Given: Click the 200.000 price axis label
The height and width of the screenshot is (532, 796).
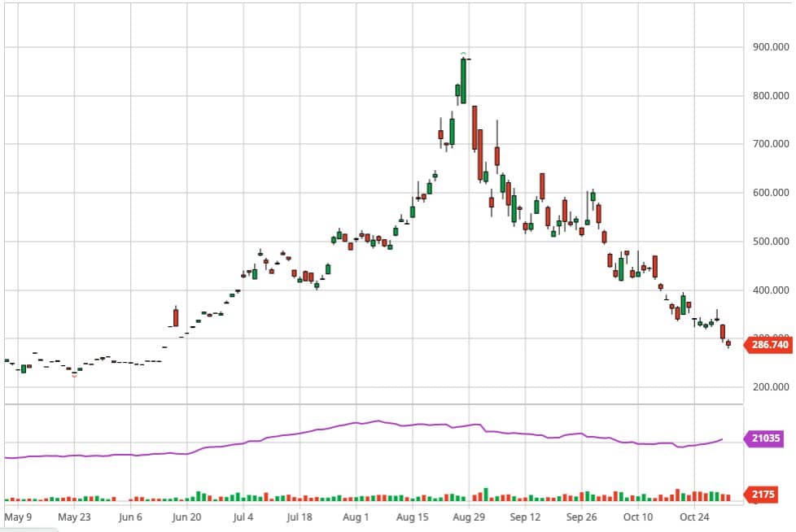Looking at the screenshot, I should (769, 387).
